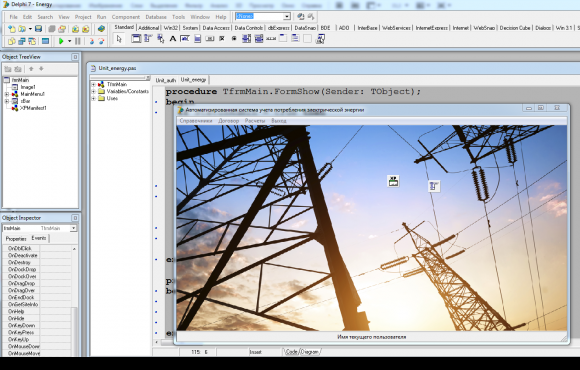Image resolution: width=580 pixels, height=370 pixels.
Task: Open Расчеты menu on the form
Action: pos(254,121)
